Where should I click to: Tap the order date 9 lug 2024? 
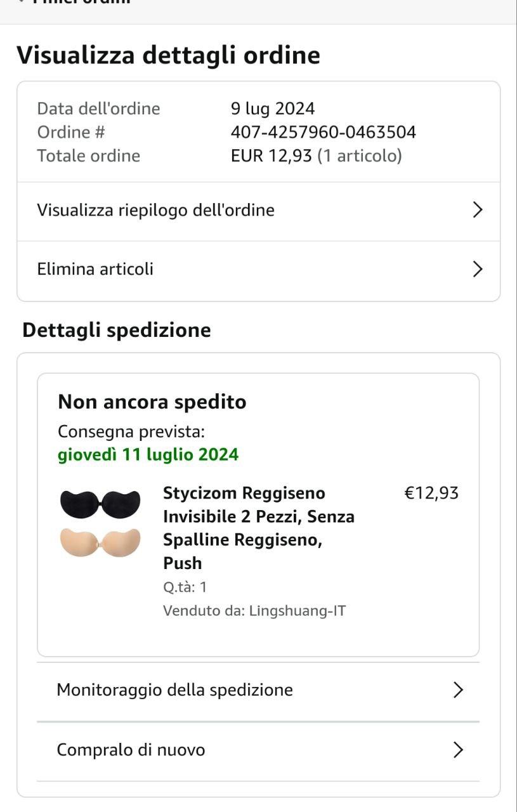272,108
